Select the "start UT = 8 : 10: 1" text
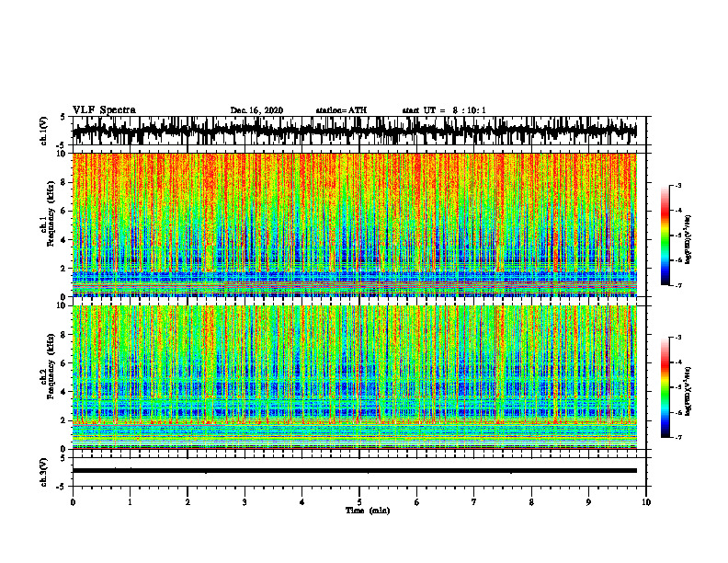 point(444,110)
